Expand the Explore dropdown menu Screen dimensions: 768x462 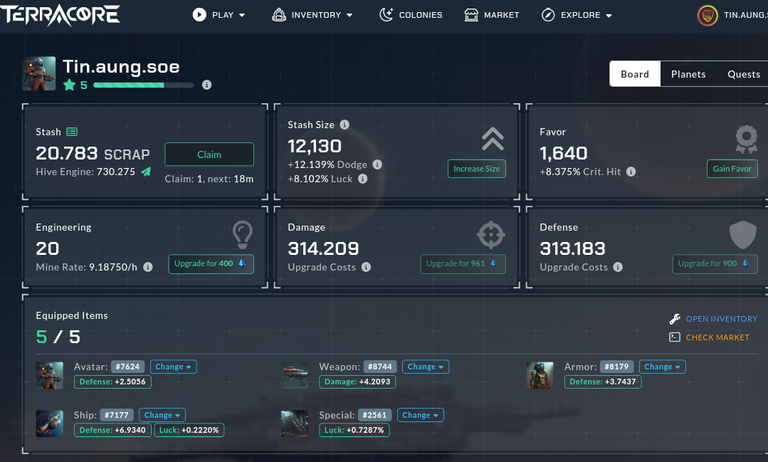577,15
